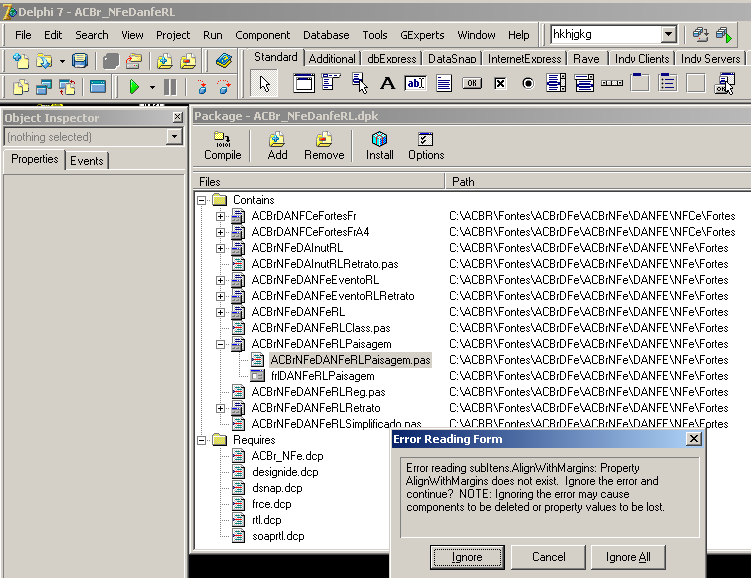Expand the ACBrNFeDAInutRL node
Screen dimensions: 751x578
point(220,249)
